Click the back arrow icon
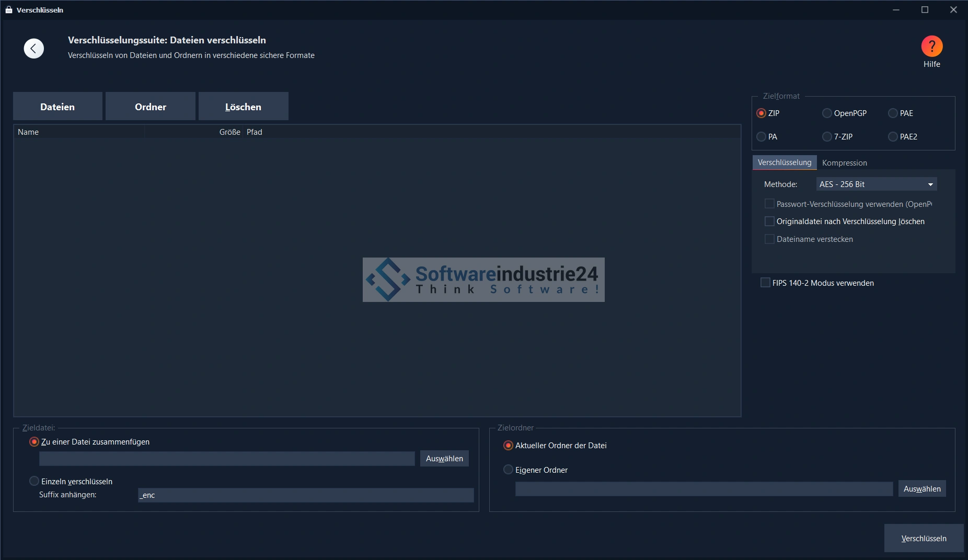 point(34,49)
